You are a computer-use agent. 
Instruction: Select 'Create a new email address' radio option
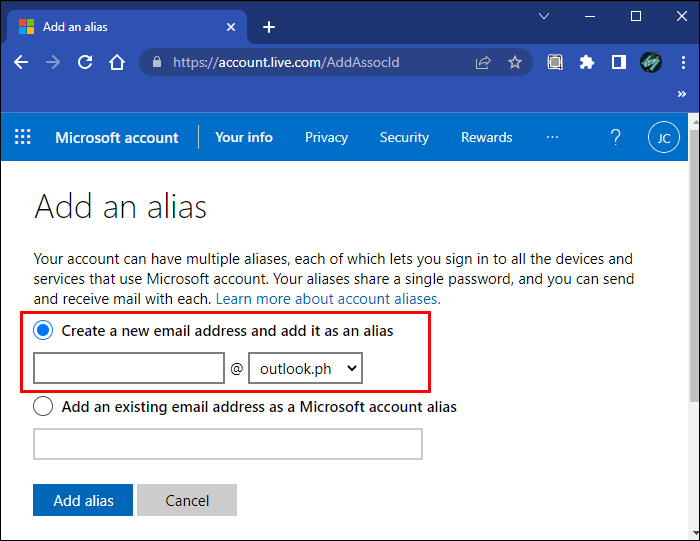[44, 330]
